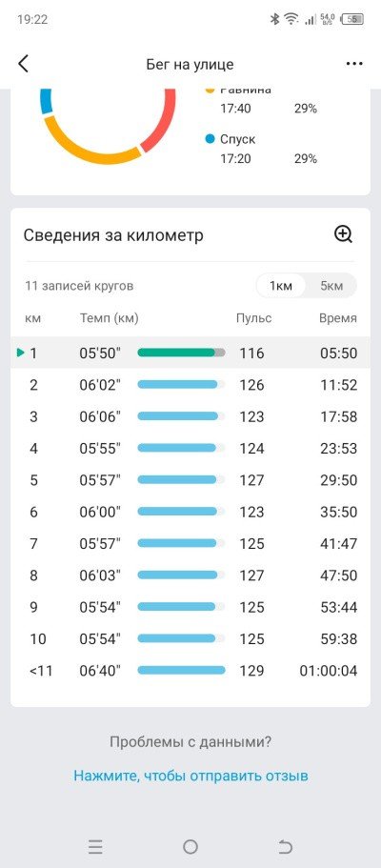Image resolution: width=381 pixels, height=868 pixels.
Task: Tap Android recent apps menu icon
Action: (95, 846)
